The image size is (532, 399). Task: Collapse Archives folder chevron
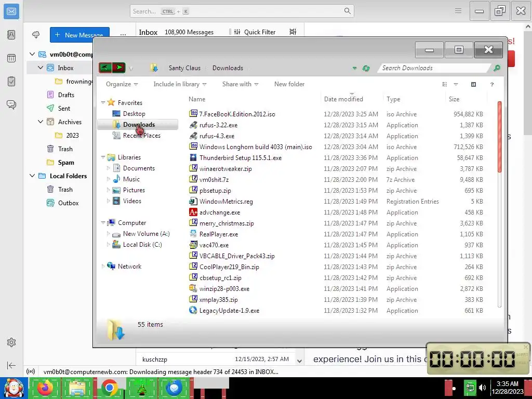point(41,122)
